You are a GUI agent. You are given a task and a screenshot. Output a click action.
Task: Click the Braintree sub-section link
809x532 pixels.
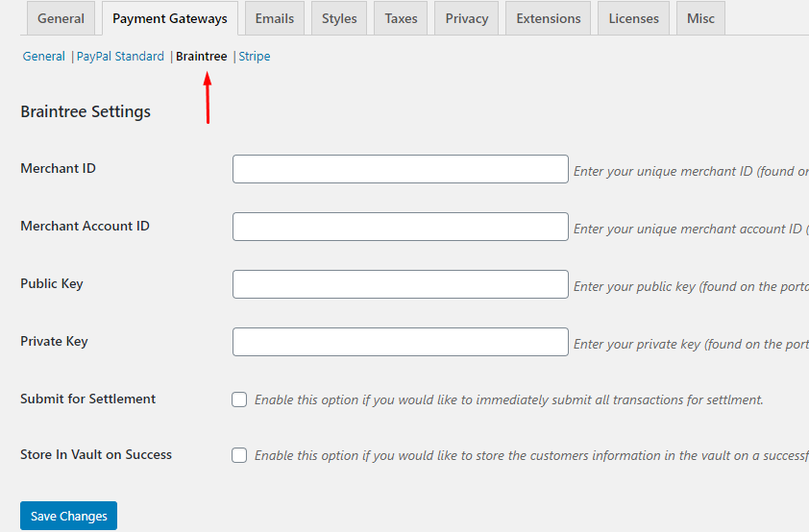tap(202, 57)
